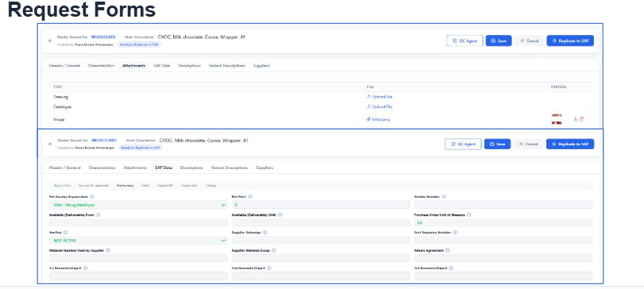The image size is (644, 289).
Task: Go back using arrow in SAP Data form header
Action: tap(50, 144)
